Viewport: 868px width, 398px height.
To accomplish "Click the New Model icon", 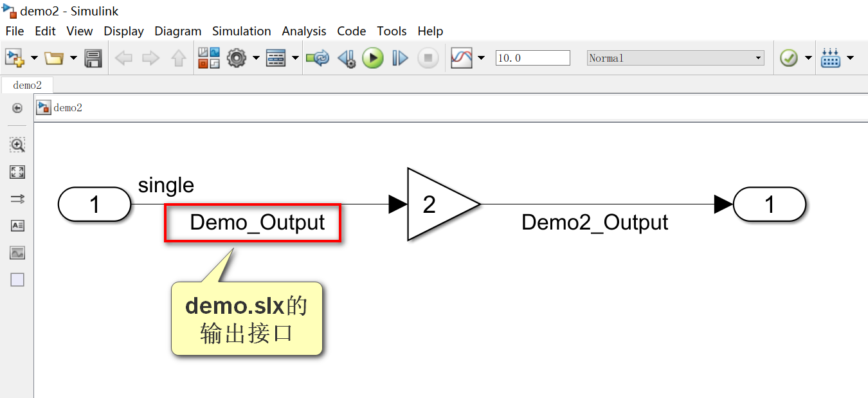I will point(14,58).
